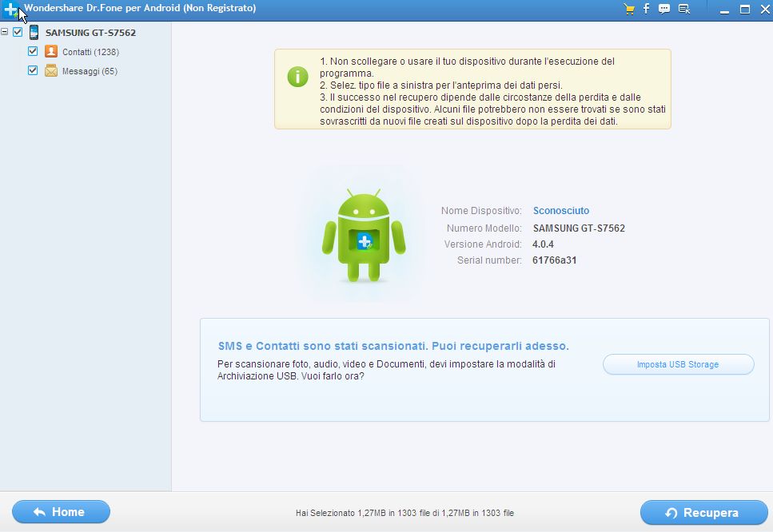Toggle the Contatti (1238) checkbox
The height and width of the screenshot is (532, 773).
(x=33, y=51)
